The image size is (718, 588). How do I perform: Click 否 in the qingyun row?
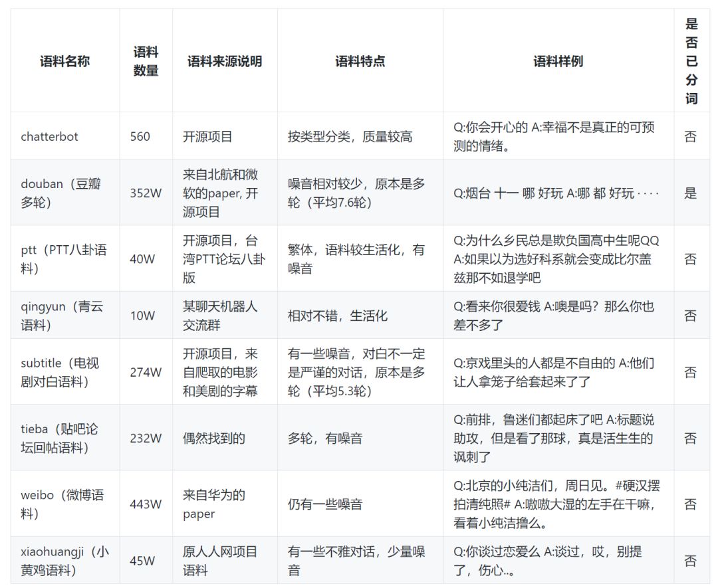click(x=691, y=316)
